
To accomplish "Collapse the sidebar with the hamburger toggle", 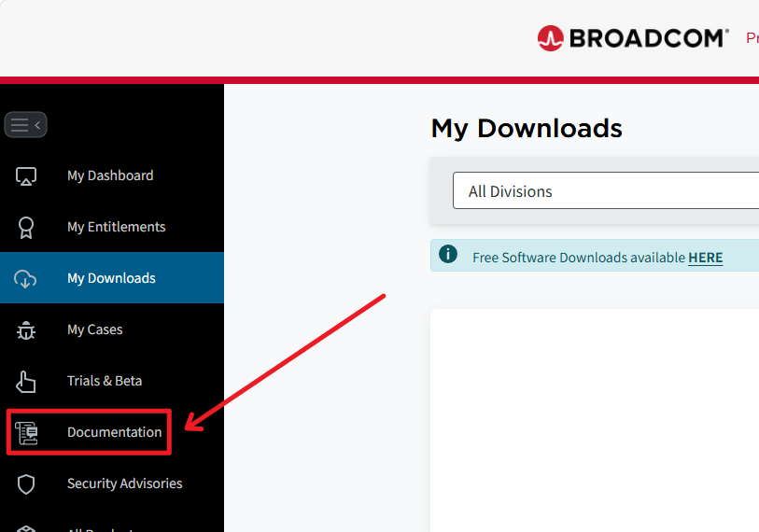I will click(25, 125).
